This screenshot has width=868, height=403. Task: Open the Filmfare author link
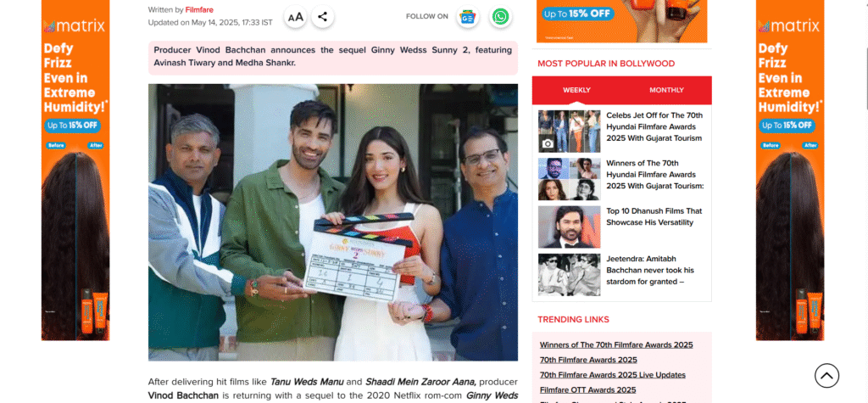(199, 9)
